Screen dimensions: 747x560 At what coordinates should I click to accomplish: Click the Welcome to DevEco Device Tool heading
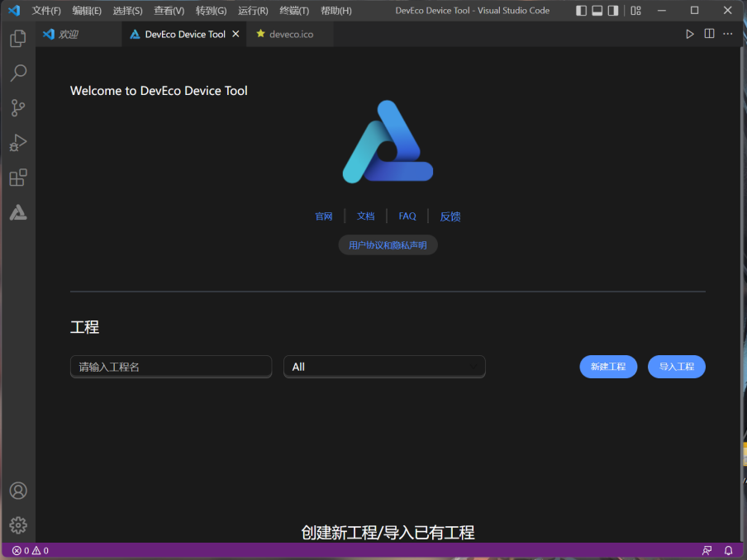(x=159, y=91)
